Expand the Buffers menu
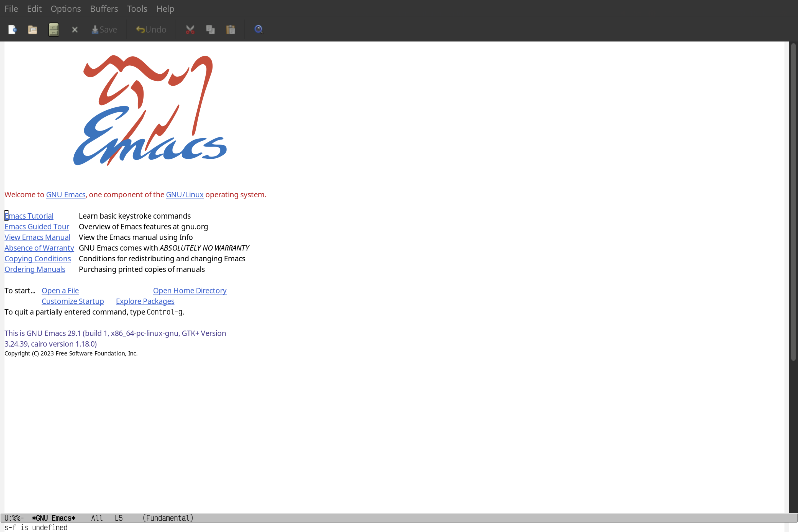 pyautogui.click(x=103, y=8)
